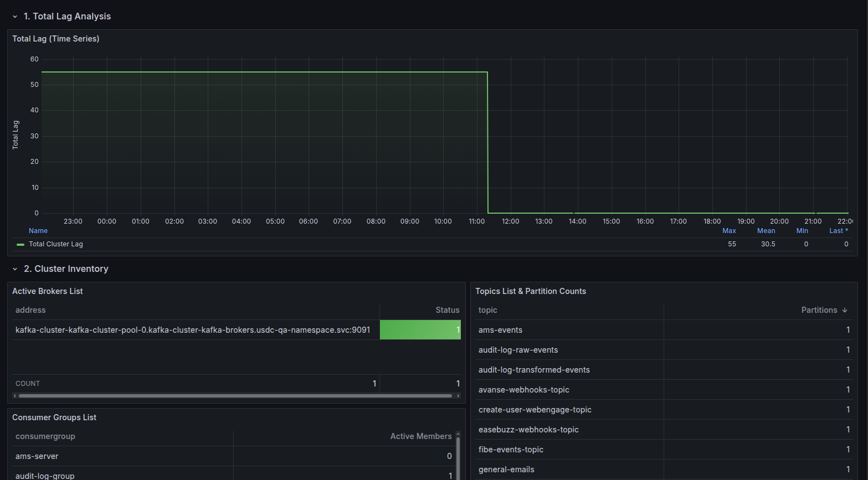Collapse the Total Lag Analysis row chevron

click(15, 17)
